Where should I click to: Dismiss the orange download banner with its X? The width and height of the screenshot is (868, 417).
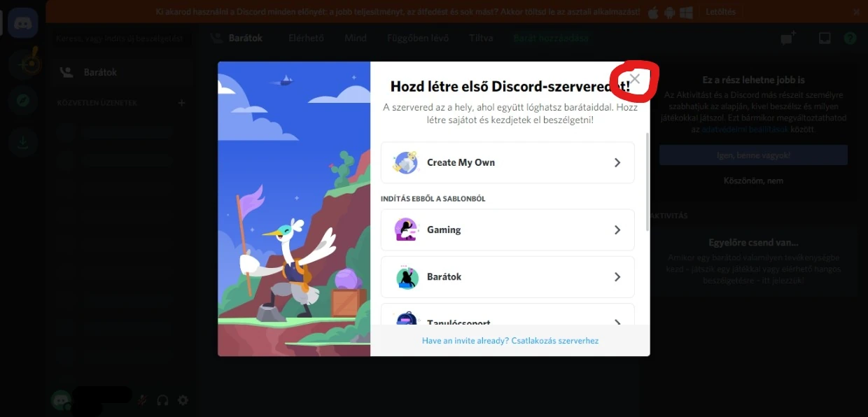pyautogui.click(x=857, y=13)
